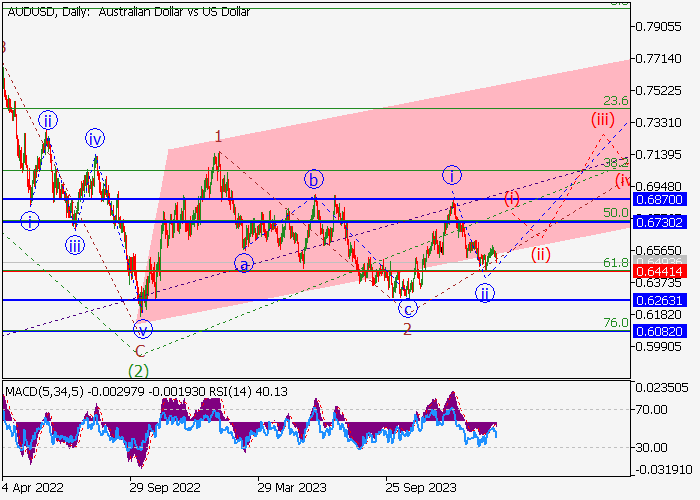Click the red (i) forecast wave label
The image size is (700, 500).
coord(512,198)
